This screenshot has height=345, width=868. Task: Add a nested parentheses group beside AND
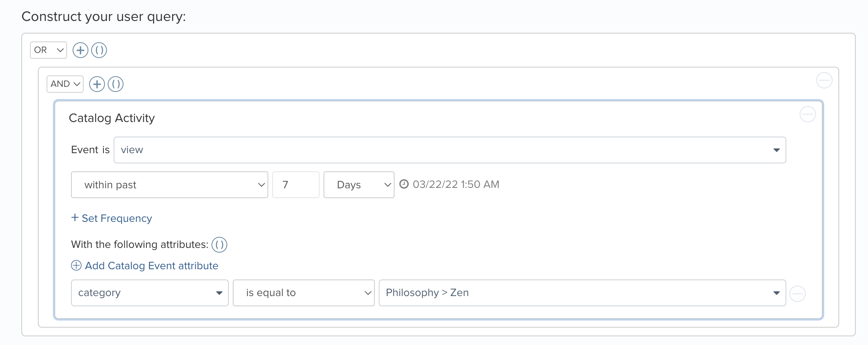(116, 84)
